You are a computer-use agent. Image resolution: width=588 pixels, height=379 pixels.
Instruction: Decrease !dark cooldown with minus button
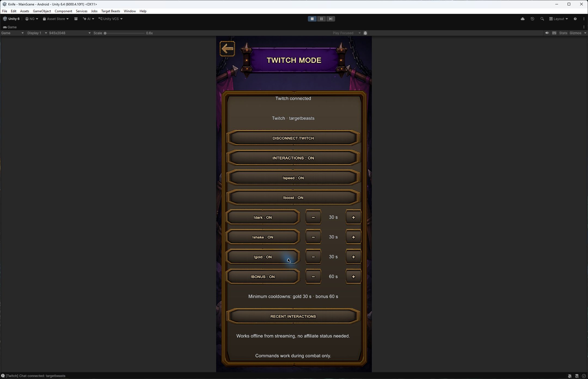click(x=313, y=217)
